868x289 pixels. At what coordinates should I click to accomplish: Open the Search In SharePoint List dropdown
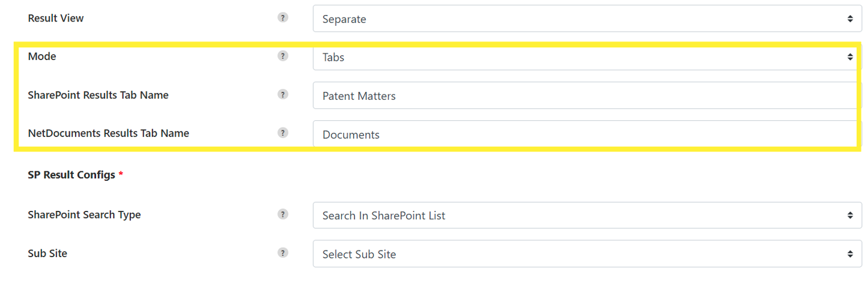coord(587,215)
